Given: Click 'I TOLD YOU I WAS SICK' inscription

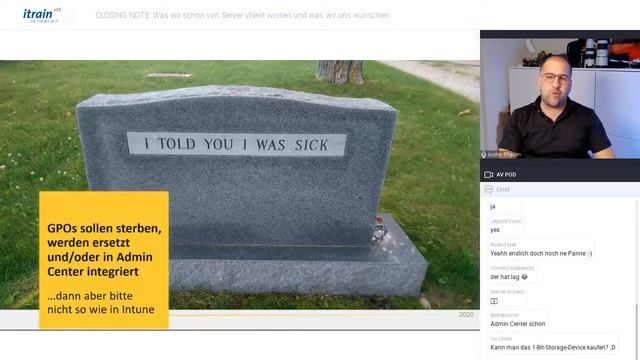Looking at the screenshot, I should point(236,144).
